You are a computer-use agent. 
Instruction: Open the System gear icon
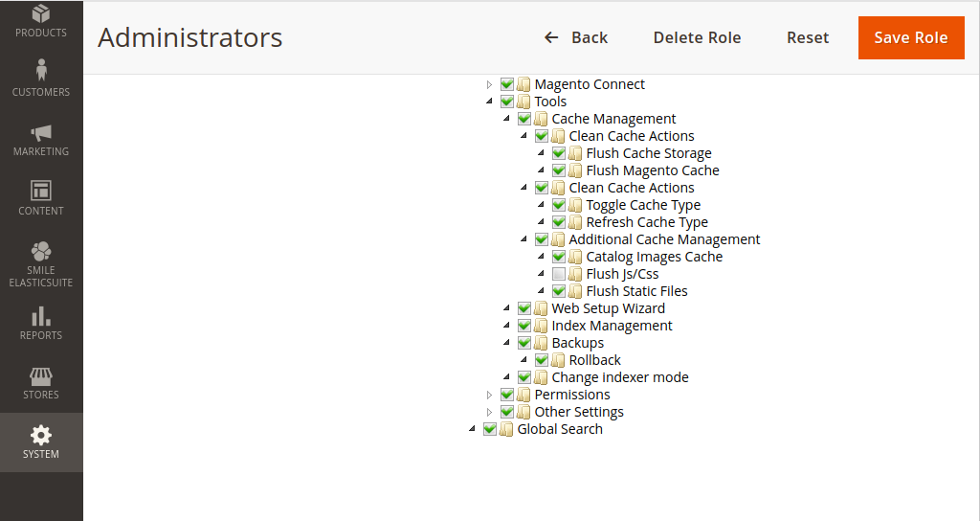pyautogui.click(x=41, y=436)
